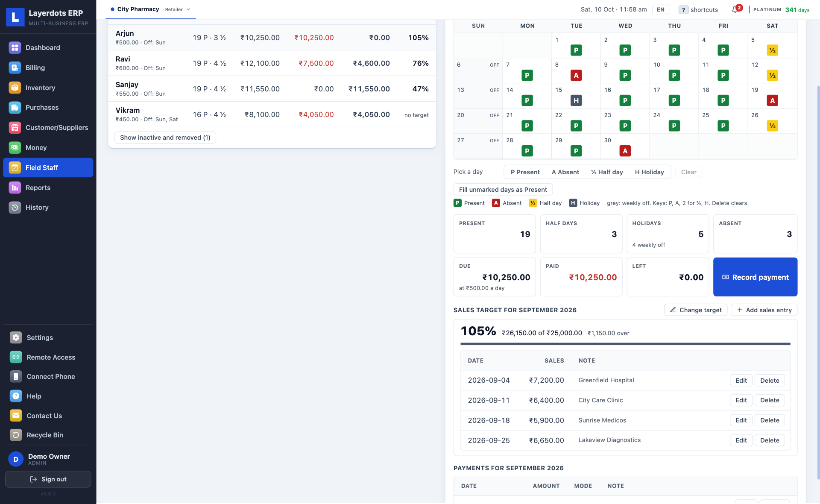The height and width of the screenshot is (504, 820).
Task: Select the Vikram staff row
Action: pos(272,114)
